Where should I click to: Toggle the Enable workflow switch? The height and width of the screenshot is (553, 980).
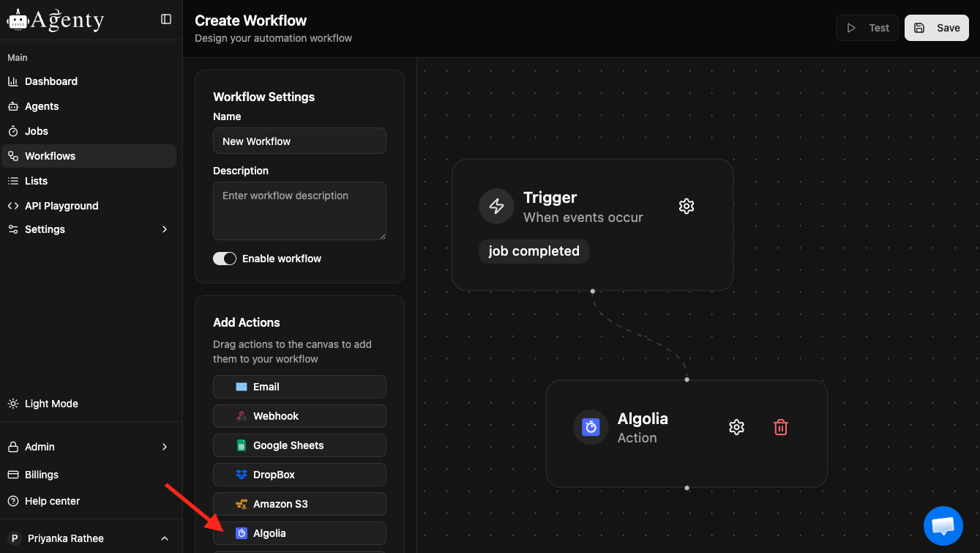pos(225,259)
